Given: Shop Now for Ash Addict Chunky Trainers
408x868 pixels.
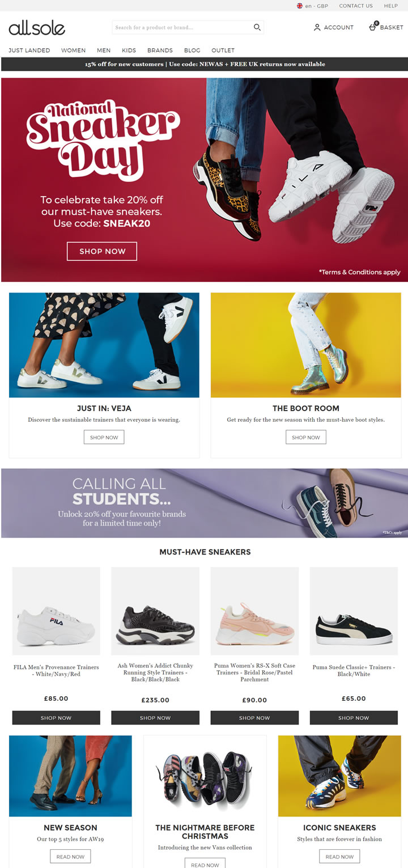Looking at the screenshot, I should [155, 718].
